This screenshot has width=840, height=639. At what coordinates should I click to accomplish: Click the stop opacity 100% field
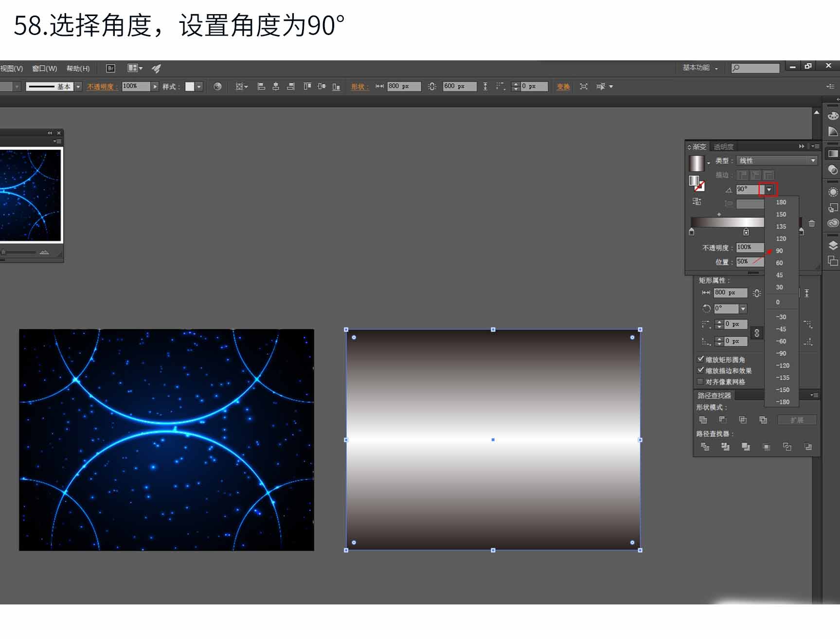pyautogui.click(x=750, y=247)
